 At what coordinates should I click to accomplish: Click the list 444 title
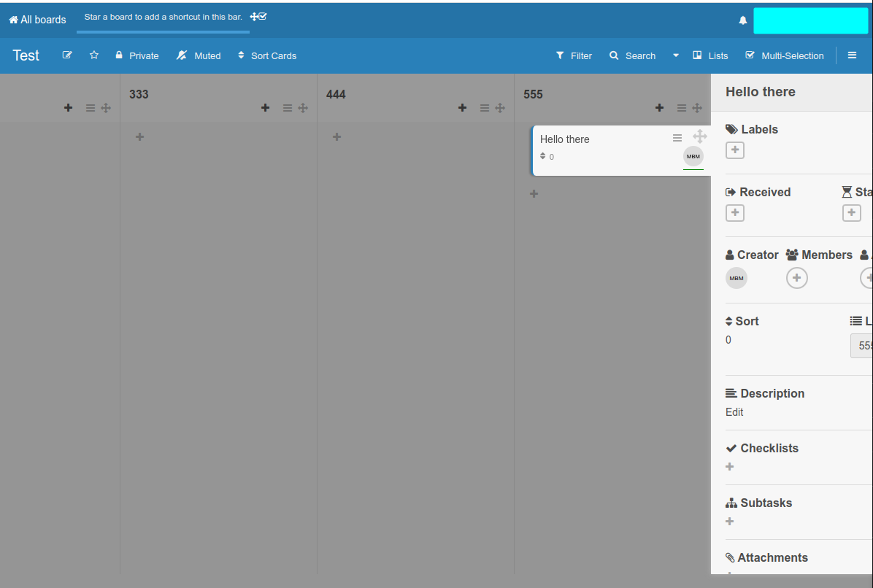point(336,94)
